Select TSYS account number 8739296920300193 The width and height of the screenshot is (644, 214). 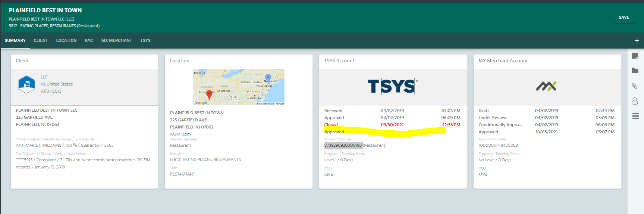(x=343, y=145)
